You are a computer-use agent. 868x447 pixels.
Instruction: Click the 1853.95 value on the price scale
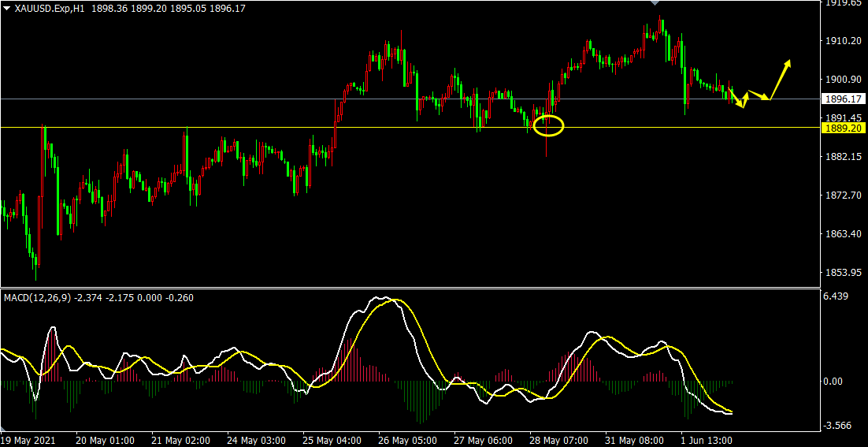coord(840,273)
